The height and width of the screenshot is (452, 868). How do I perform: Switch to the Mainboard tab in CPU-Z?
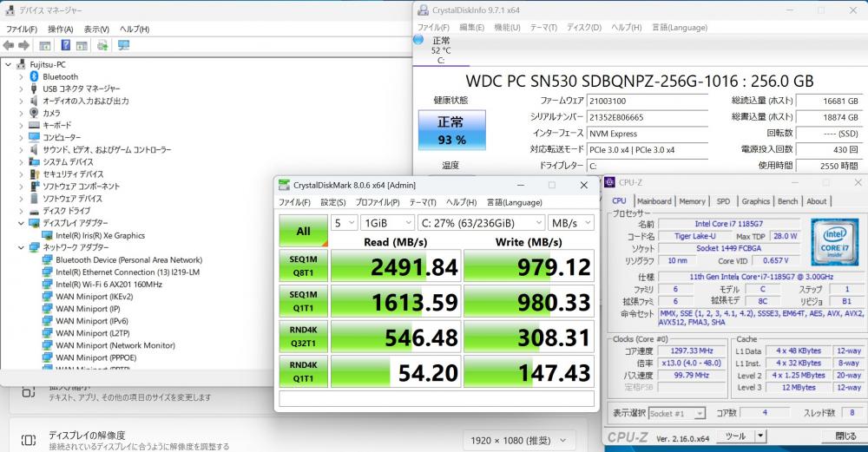[x=654, y=201]
